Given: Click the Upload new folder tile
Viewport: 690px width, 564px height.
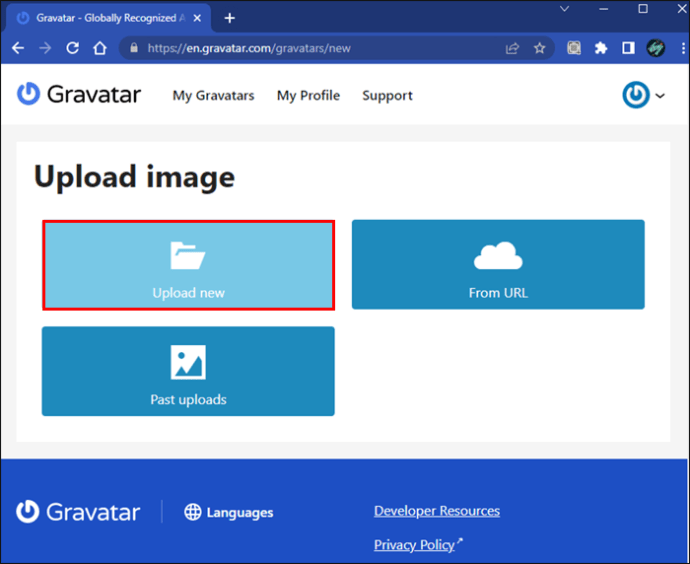Looking at the screenshot, I should (x=188, y=265).
